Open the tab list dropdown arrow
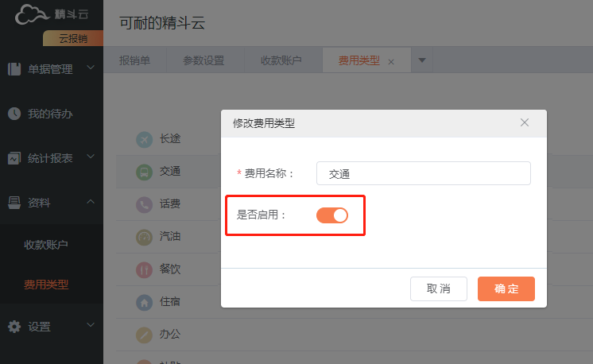Image resolution: width=593 pixels, height=364 pixels. point(421,60)
